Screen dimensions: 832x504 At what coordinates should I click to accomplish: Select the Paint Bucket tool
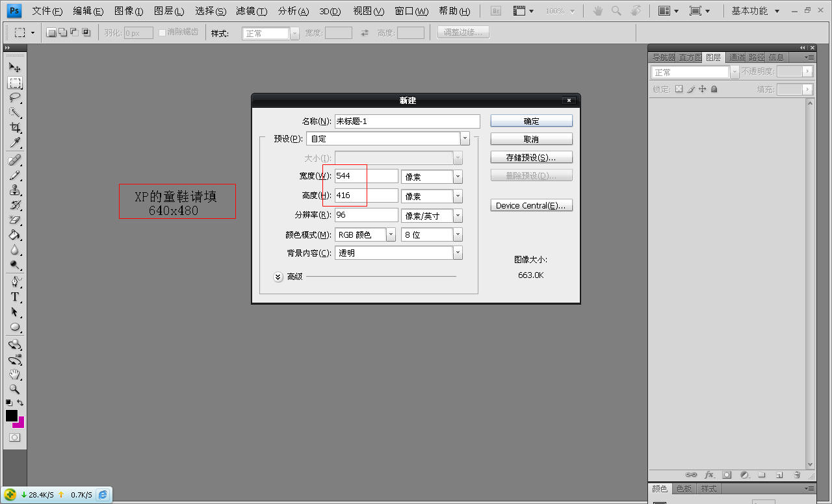(x=15, y=235)
